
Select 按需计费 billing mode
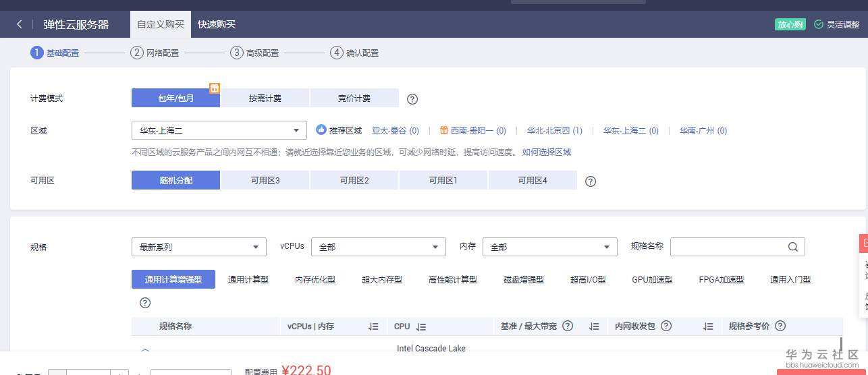(x=265, y=98)
